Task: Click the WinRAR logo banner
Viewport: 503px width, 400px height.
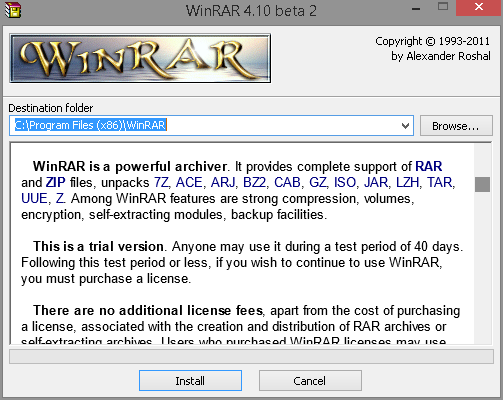Action: point(140,58)
